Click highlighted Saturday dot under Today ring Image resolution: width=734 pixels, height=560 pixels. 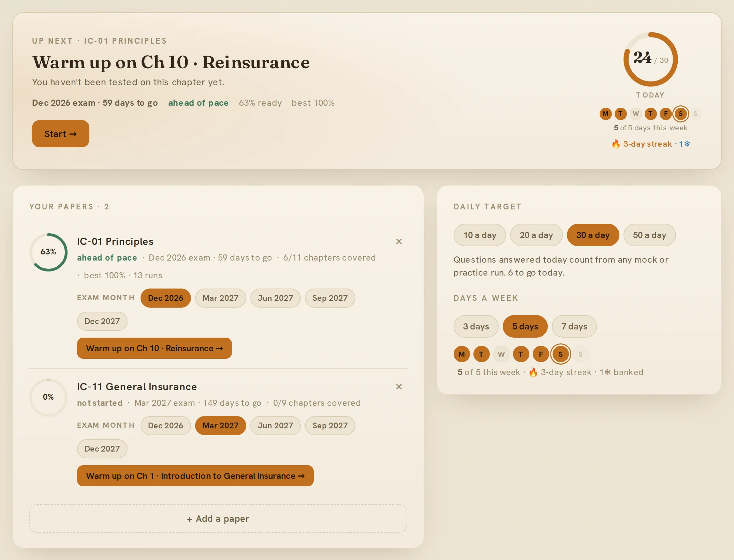[681, 114]
